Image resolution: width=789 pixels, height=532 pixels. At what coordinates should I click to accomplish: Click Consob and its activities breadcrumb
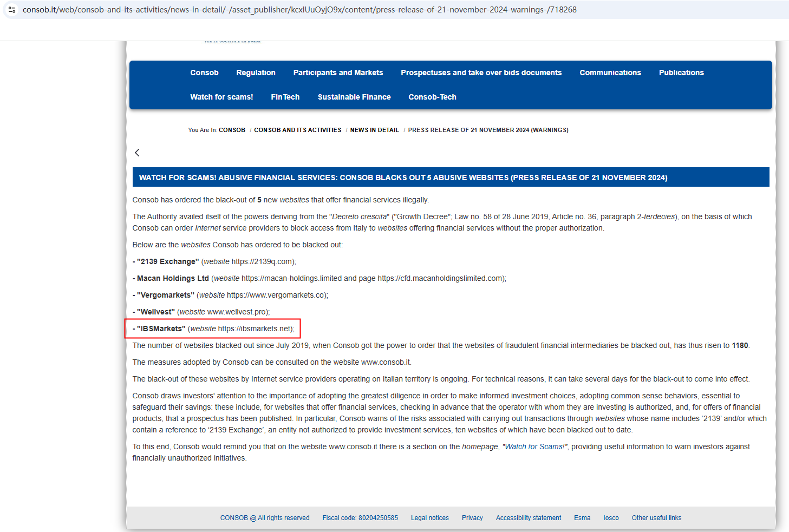pos(298,130)
